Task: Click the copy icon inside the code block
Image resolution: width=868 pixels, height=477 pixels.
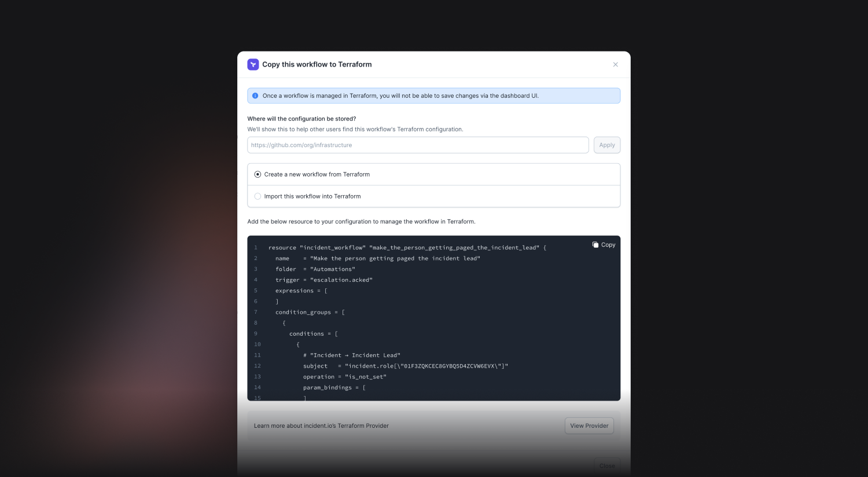Action: (595, 244)
